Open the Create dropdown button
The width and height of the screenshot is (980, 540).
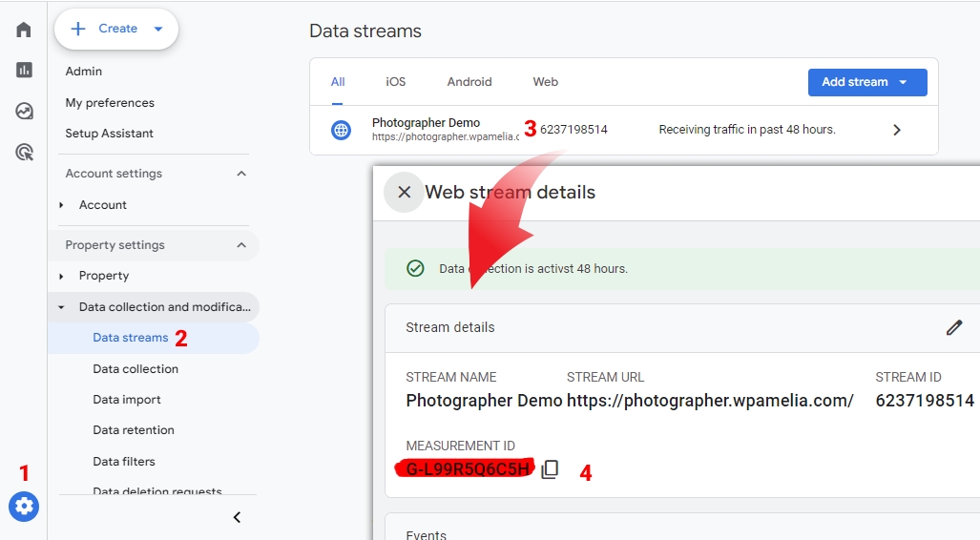click(x=116, y=29)
